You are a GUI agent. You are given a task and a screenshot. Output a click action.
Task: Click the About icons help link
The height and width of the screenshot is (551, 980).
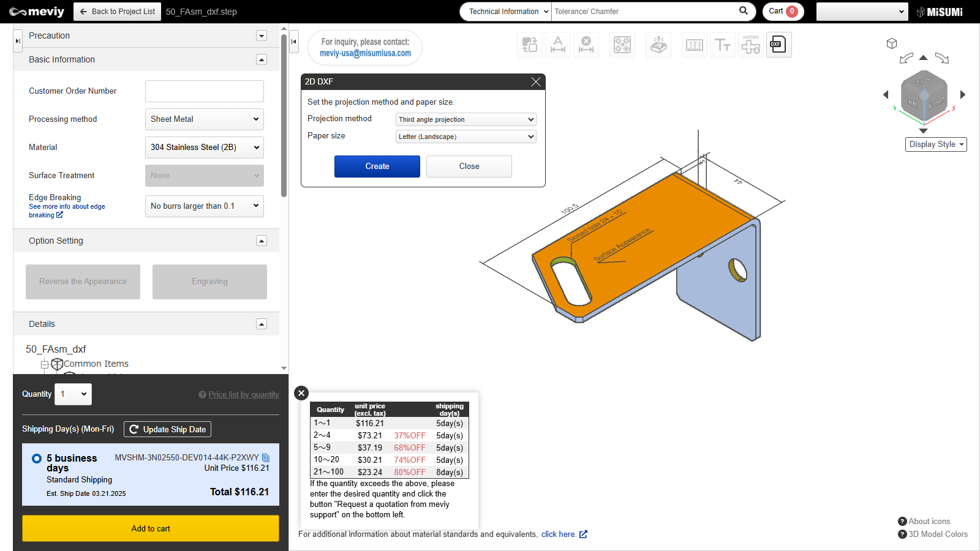(924, 521)
